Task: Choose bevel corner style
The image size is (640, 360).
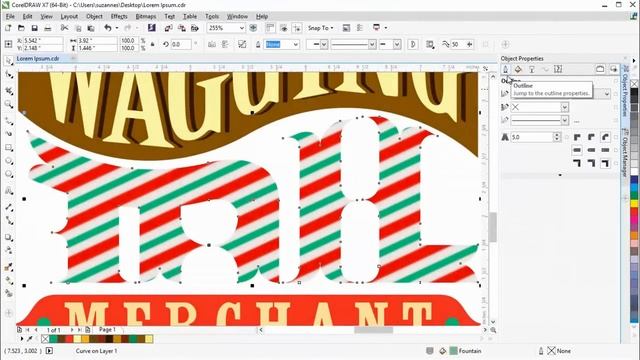Action: point(605,137)
